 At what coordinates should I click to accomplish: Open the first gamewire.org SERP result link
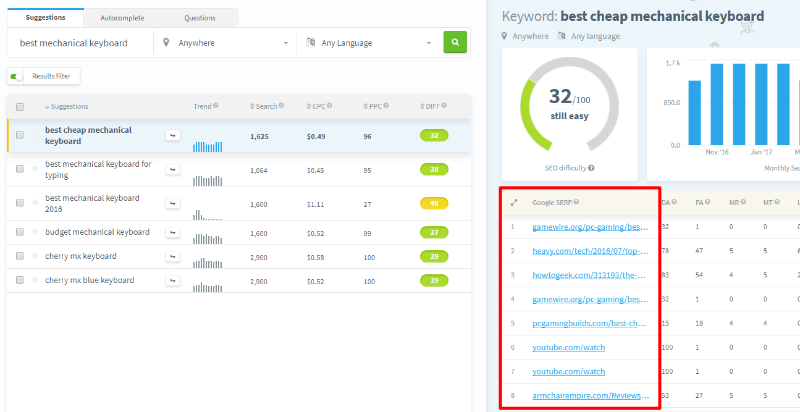tap(590, 227)
